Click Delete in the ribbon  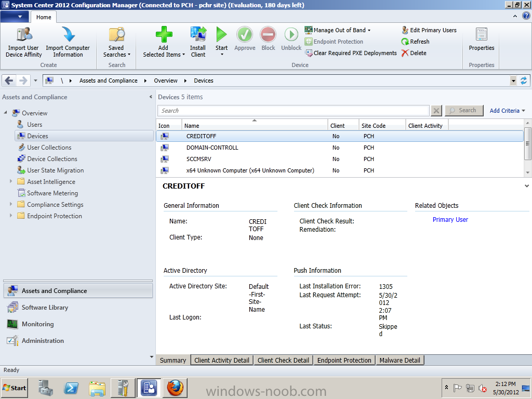(x=414, y=53)
